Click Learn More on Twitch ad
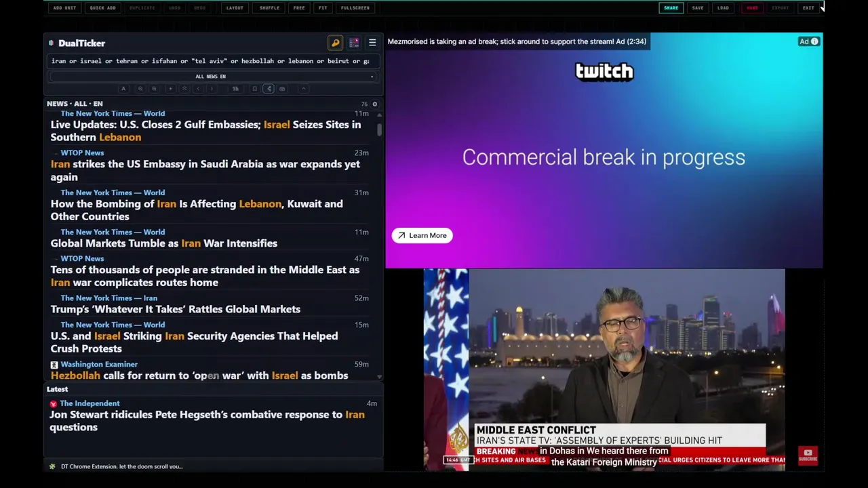The height and width of the screenshot is (488, 868). pos(422,236)
